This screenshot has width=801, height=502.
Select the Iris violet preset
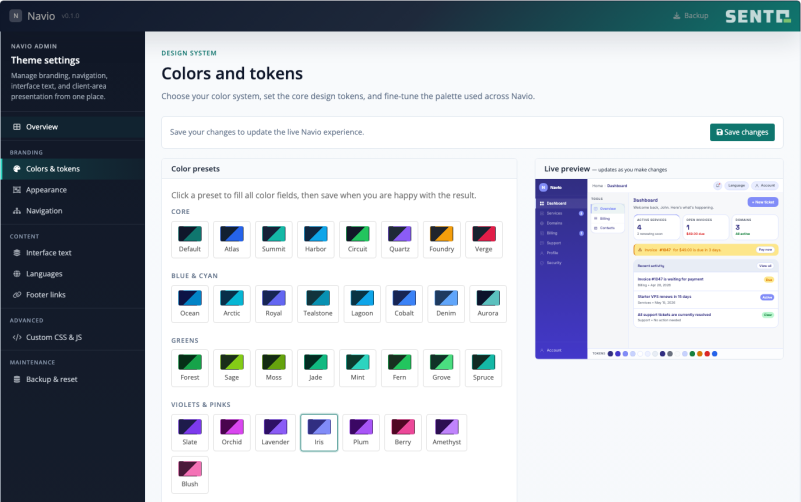click(x=319, y=433)
